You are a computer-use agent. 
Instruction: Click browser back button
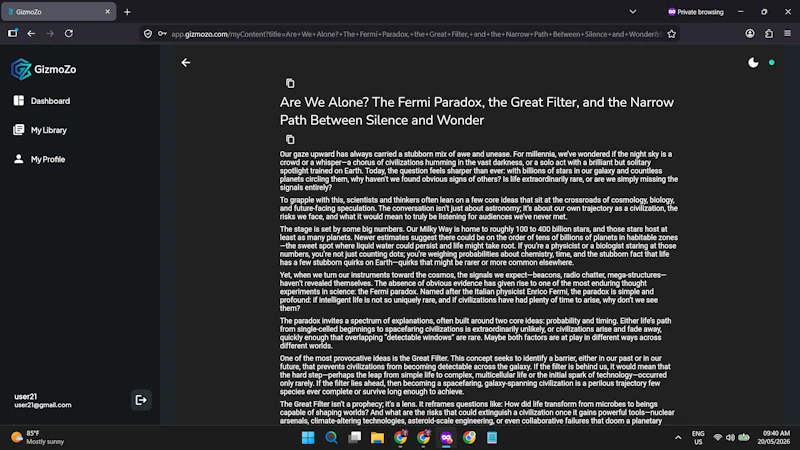[x=31, y=34]
